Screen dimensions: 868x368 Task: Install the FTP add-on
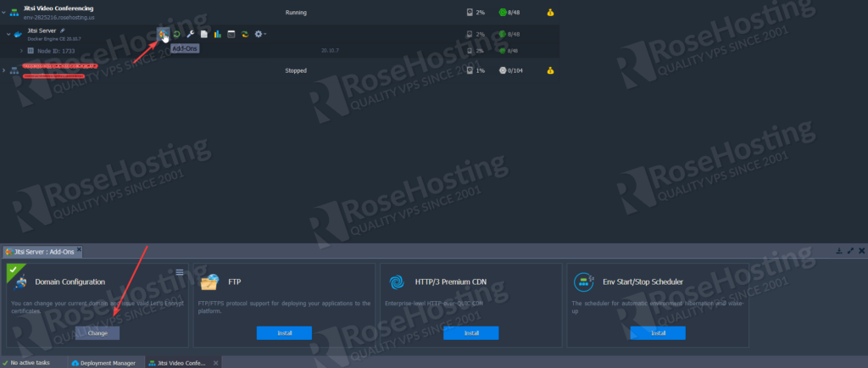coord(284,333)
